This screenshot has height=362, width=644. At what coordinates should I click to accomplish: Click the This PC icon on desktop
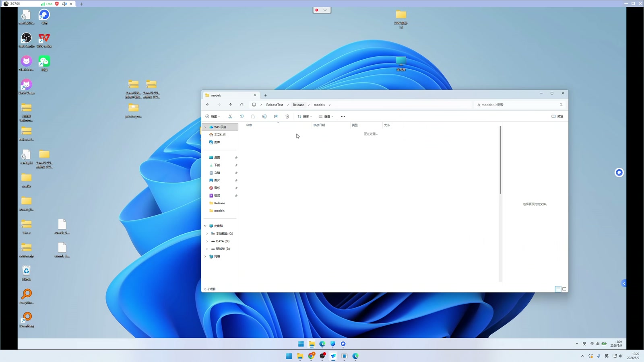401,64
